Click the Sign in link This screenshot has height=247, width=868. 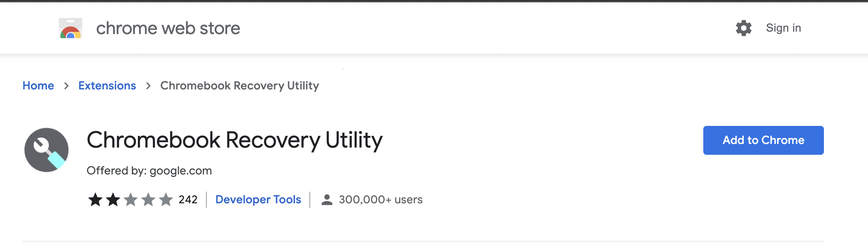[783, 28]
